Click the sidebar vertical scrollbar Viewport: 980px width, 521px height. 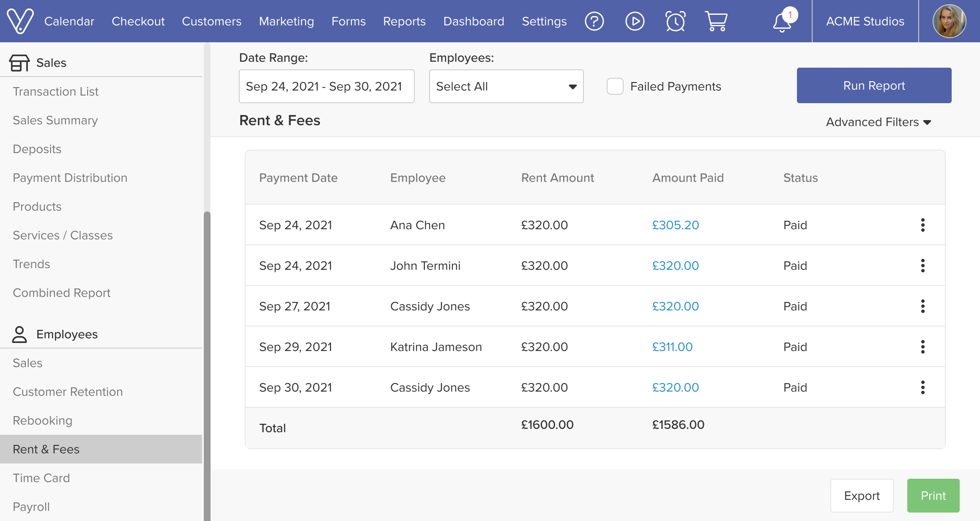(x=207, y=364)
